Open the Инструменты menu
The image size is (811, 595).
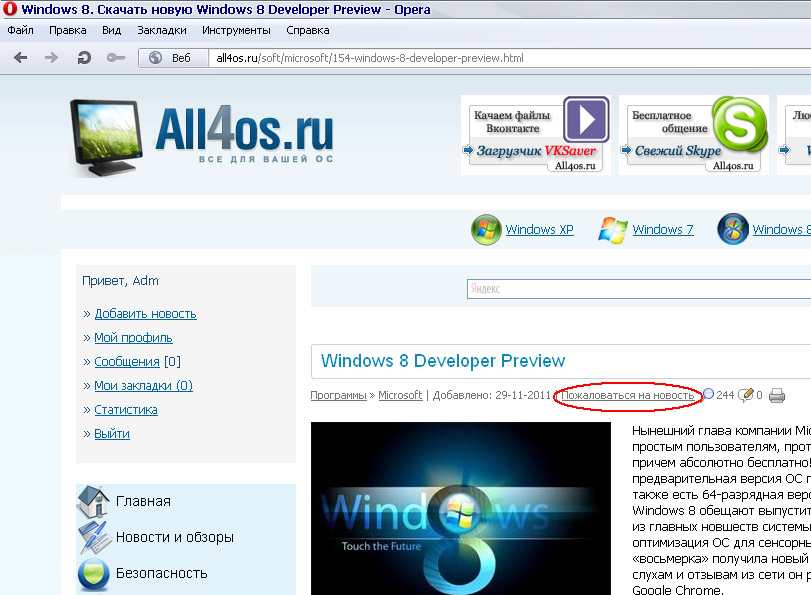coord(236,30)
